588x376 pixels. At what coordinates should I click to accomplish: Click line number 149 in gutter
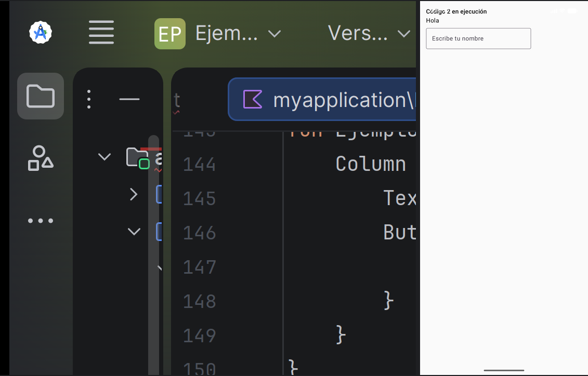200,335
